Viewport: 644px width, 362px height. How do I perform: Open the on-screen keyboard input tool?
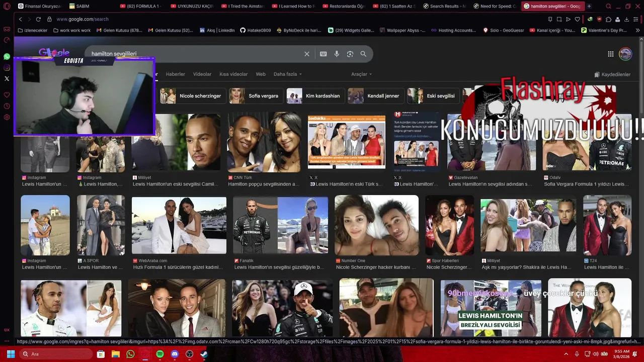coord(323,54)
